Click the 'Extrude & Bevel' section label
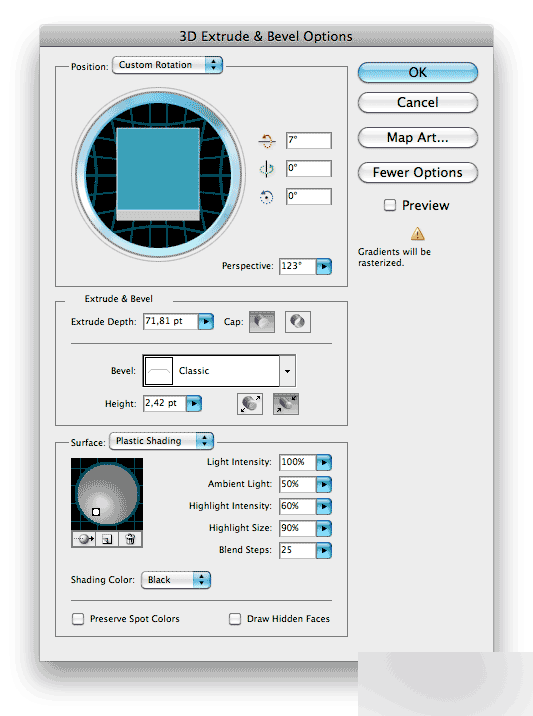Screen dimensions: 533x716 click(119, 299)
